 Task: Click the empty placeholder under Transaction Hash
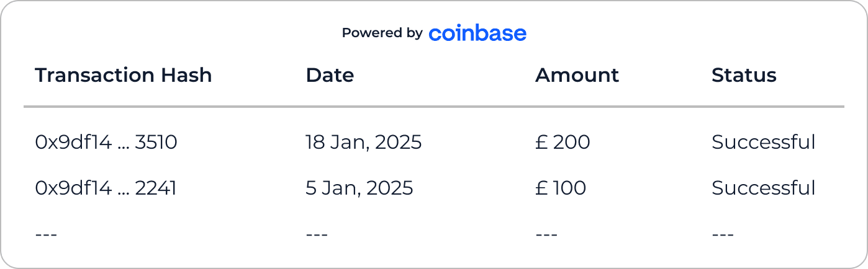(47, 235)
